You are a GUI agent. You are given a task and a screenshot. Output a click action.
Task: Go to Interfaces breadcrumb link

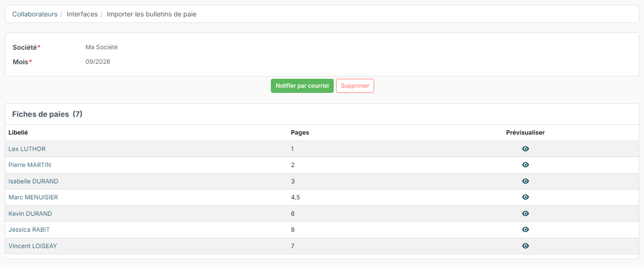pos(82,14)
